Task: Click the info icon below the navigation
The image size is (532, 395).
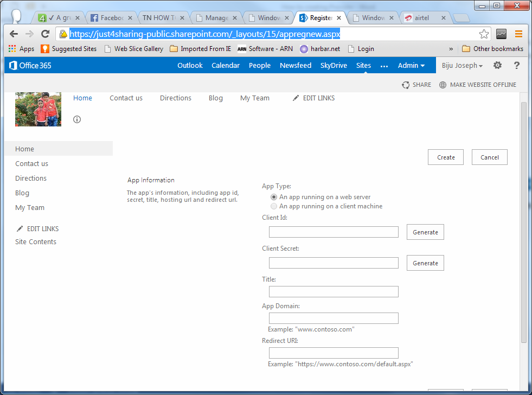Action: [x=76, y=119]
